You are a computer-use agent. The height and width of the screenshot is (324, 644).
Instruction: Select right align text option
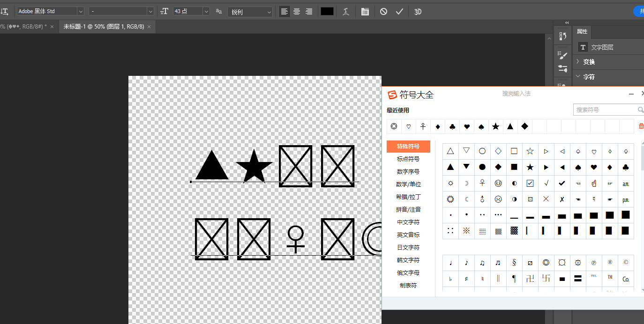pos(309,12)
